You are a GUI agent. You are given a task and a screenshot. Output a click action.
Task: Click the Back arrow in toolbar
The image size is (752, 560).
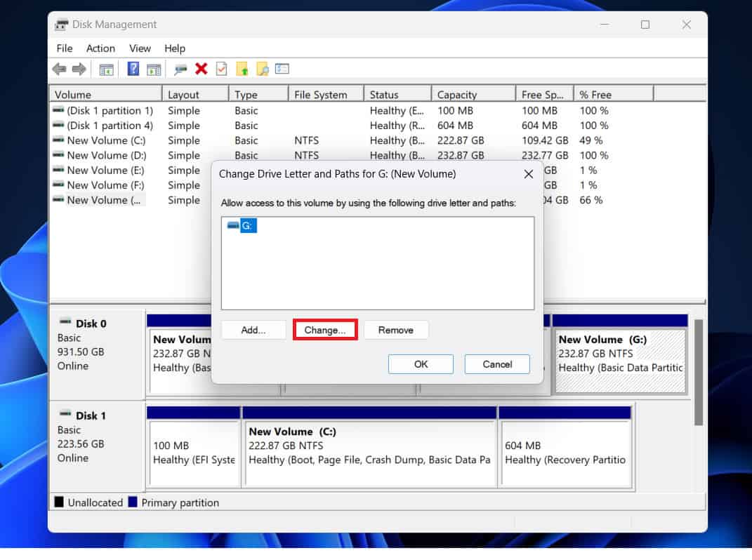pos(60,69)
